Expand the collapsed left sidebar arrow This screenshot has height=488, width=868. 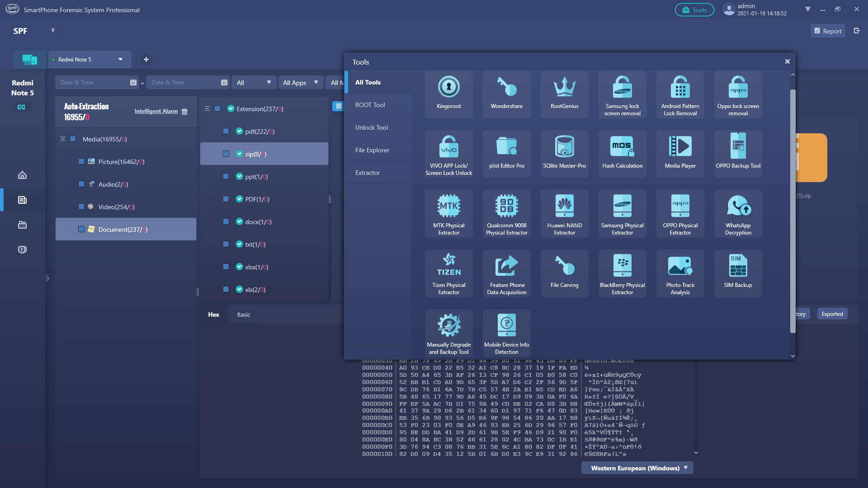47,278
